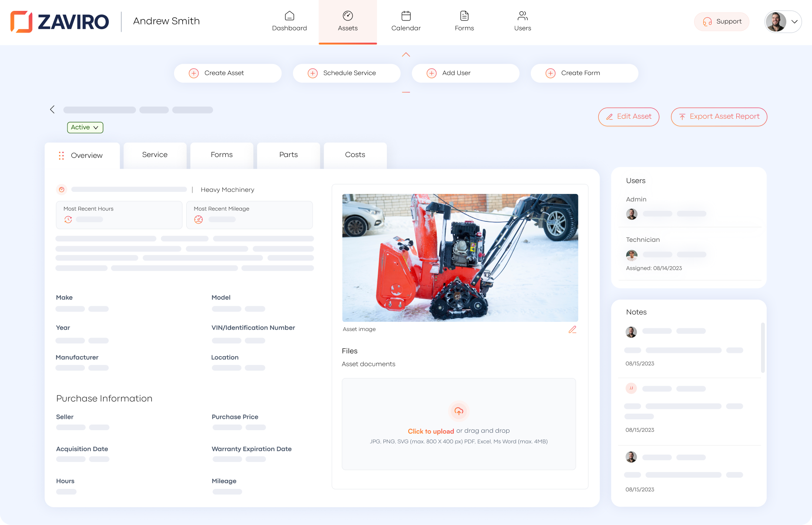Screen dimensions: 812x525
Task: Click the upload cloud icon
Action: [x=459, y=411]
